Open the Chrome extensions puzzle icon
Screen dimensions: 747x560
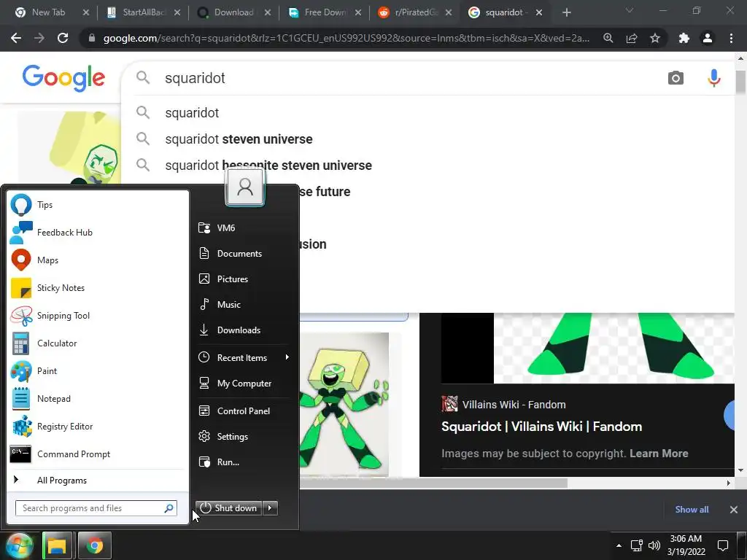click(684, 38)
